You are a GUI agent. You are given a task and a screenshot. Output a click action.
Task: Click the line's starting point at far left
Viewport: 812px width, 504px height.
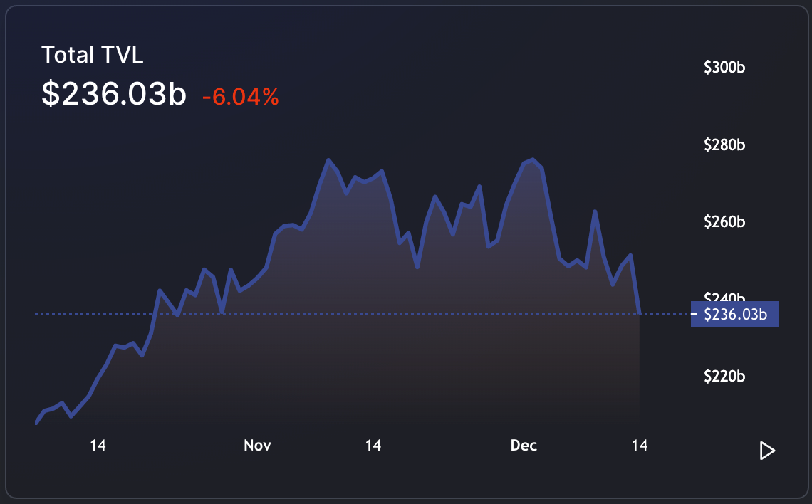click(36, 422)
